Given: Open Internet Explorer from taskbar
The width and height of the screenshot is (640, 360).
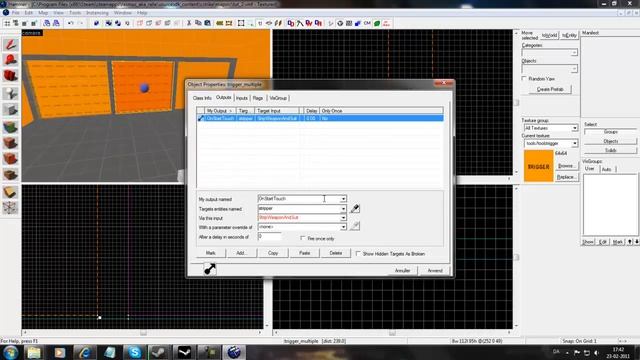Looking at the screenshot, I should (x=84, y=352).
